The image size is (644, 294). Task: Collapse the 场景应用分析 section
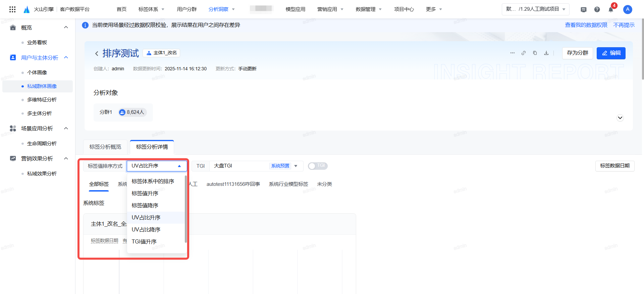pos(66,128)
